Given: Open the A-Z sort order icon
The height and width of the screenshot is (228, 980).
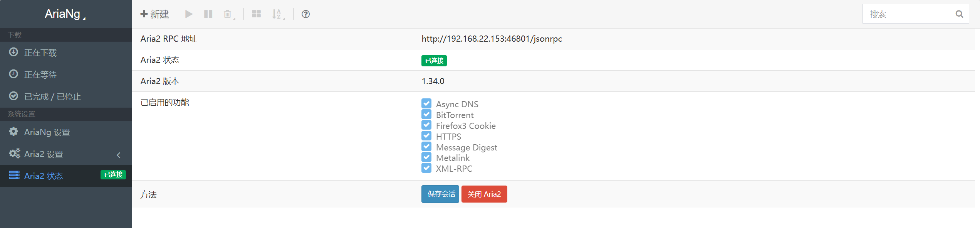Looking at the screenshot, I should click(277, 14).
